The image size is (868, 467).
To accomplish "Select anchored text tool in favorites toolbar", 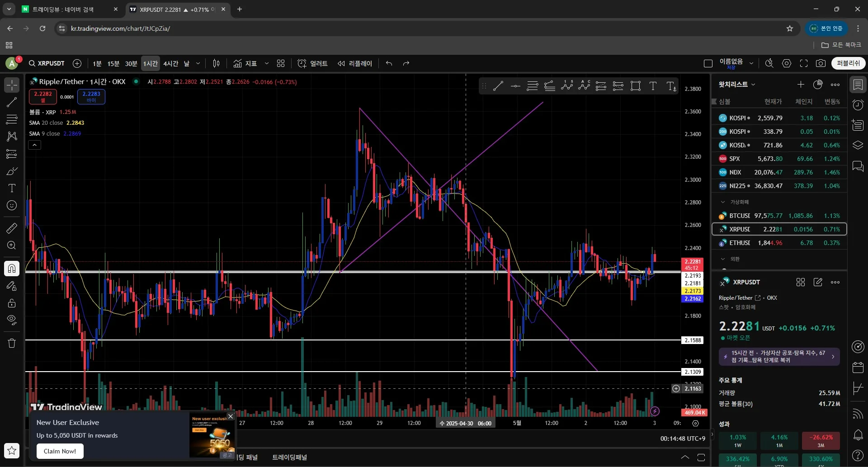I will tap(671, 85).
